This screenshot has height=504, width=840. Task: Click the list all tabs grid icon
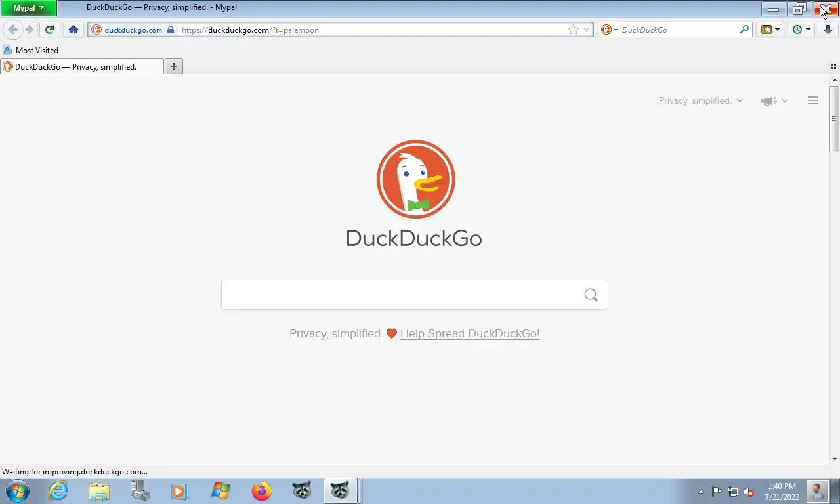[x=833, y=66]
